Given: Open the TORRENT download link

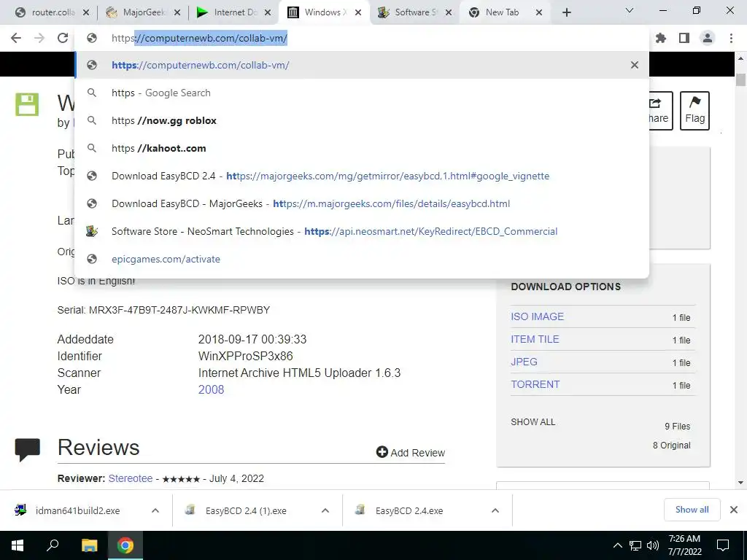Looking at the screenshot, I should [535, 384].
